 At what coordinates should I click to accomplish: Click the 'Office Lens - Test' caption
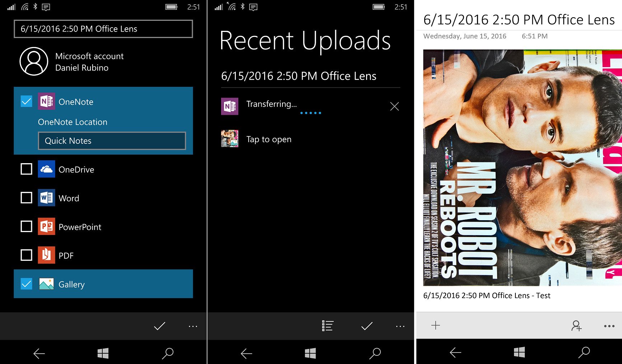click(487, 296)
